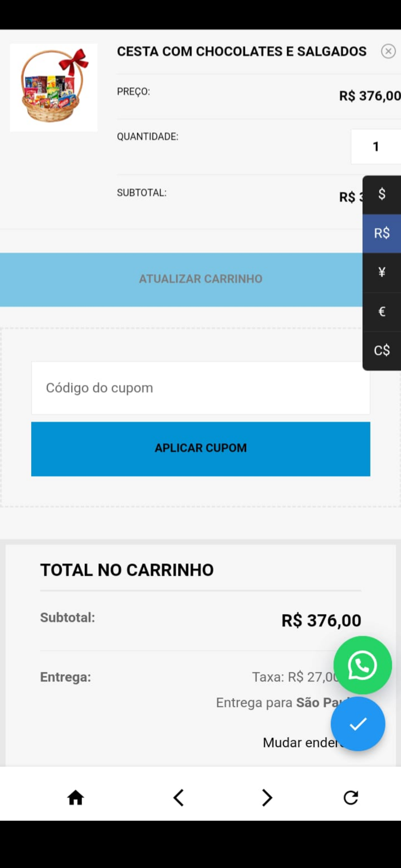Screen dimensions: 401x868
Task: Navigate back with left arrow icon
Action: point(178,797)
